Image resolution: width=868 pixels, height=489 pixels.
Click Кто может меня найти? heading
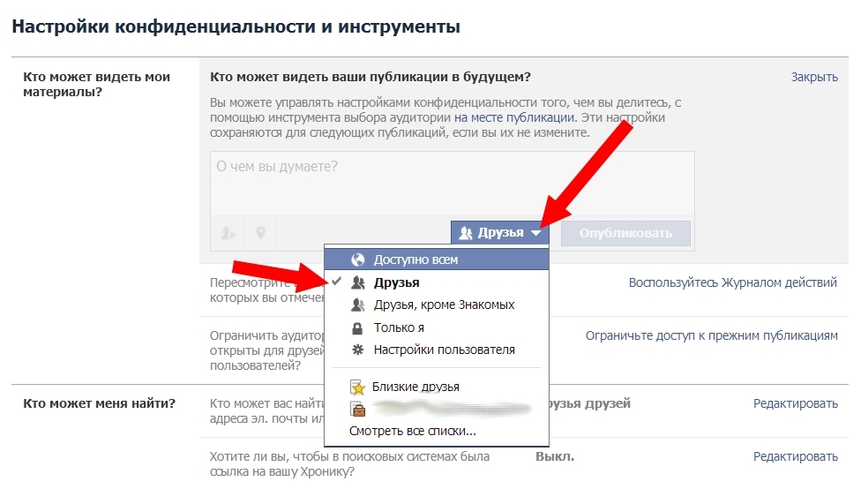coord(99,403)
